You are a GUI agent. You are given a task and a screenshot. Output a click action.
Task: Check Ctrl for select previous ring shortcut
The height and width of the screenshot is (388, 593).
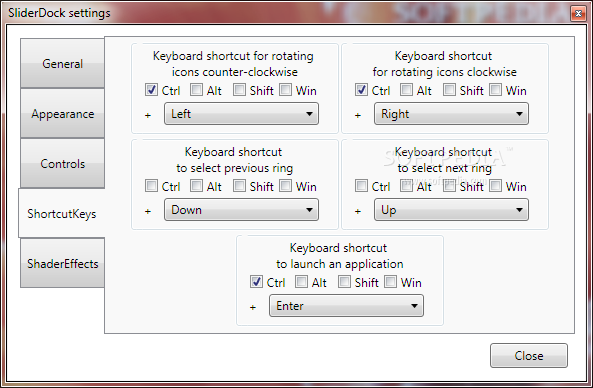pos(151,186)
